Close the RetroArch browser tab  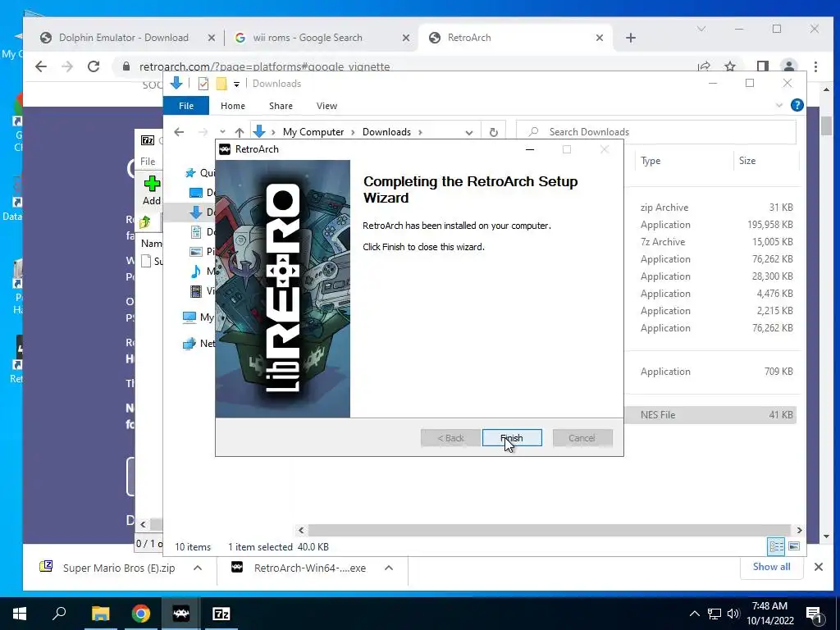pos(600,38)
